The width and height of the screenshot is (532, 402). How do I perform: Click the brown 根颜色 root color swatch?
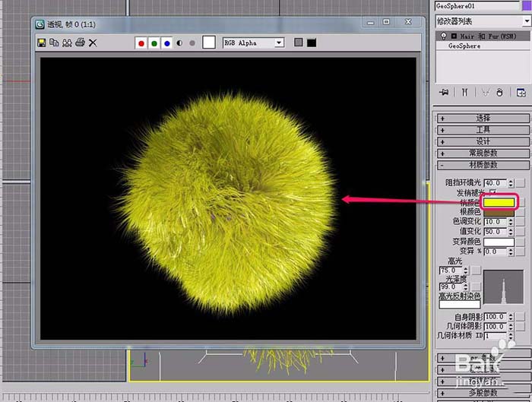point(499,212)
